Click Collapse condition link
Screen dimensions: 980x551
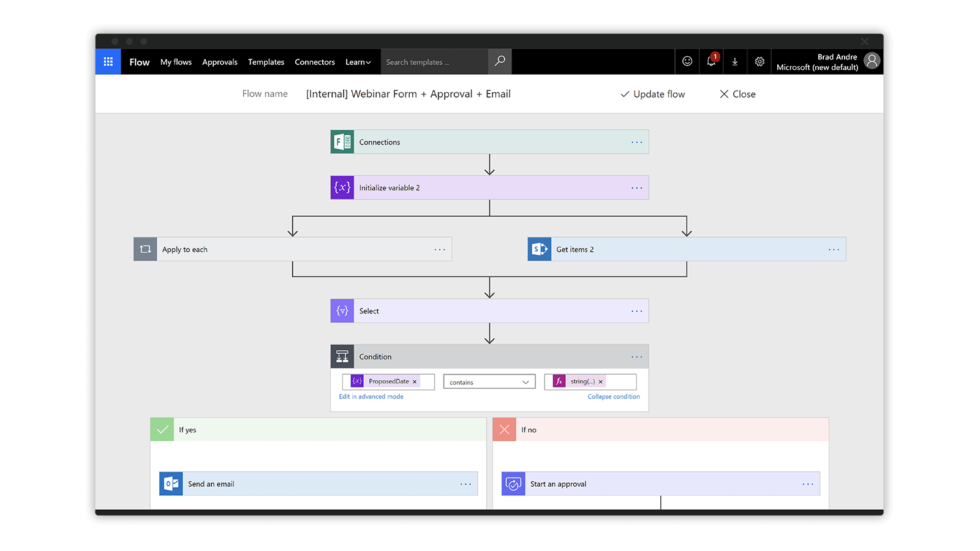tap(614, 397)
